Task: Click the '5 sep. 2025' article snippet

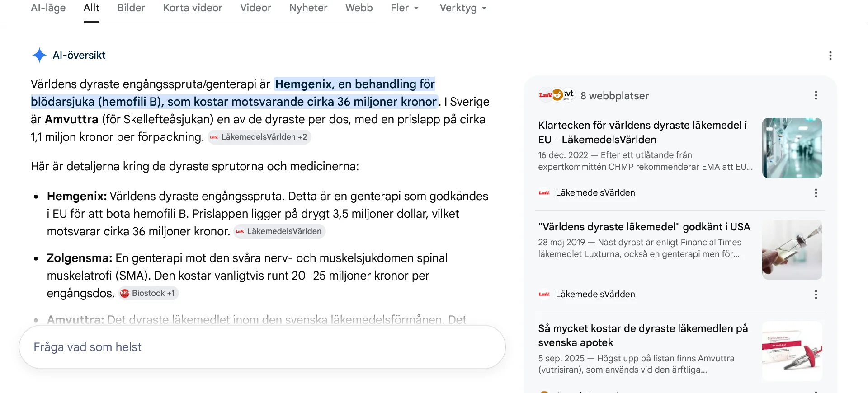Action: tap(636, 364)
